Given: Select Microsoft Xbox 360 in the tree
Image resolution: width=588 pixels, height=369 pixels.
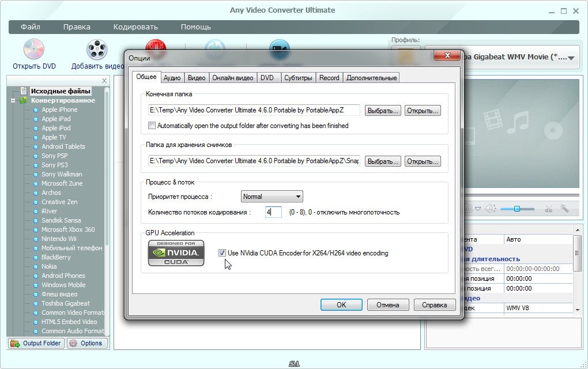Looking at the screenshot, I should click(68, 229).
